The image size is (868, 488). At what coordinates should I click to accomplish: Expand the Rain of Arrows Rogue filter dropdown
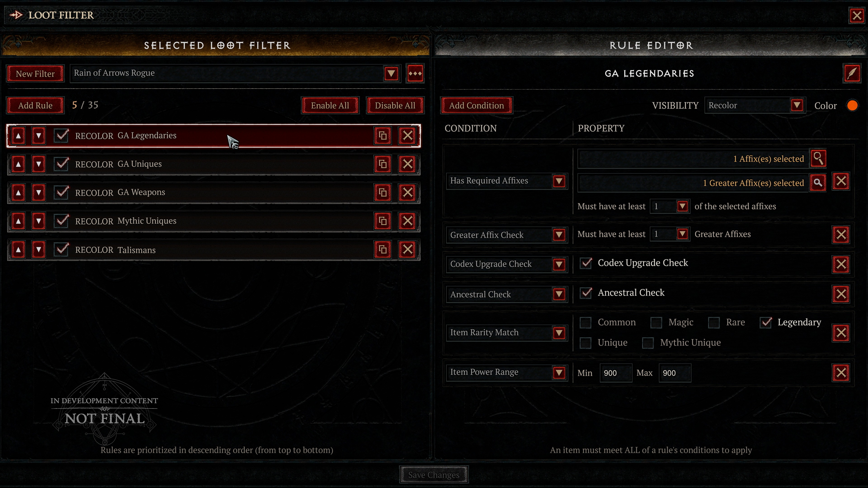[391, 73]
